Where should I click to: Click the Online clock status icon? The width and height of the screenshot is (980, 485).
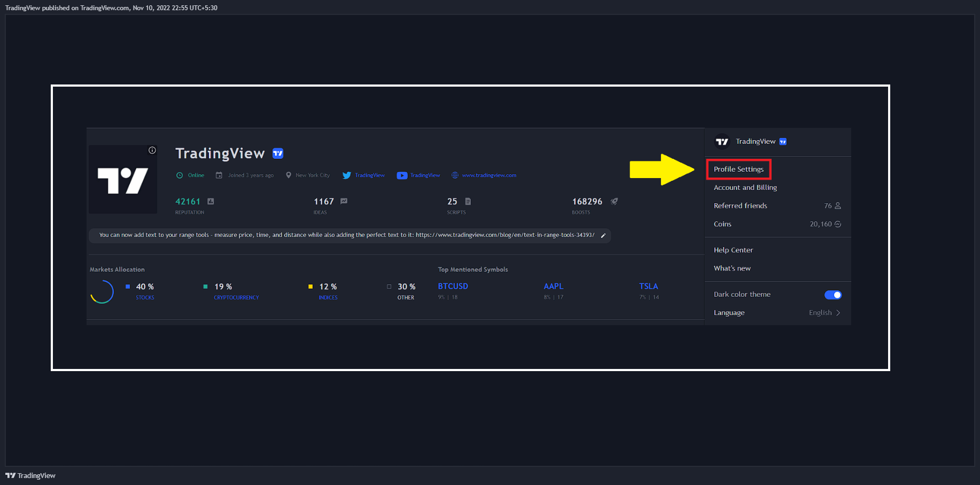pos(180,175)
